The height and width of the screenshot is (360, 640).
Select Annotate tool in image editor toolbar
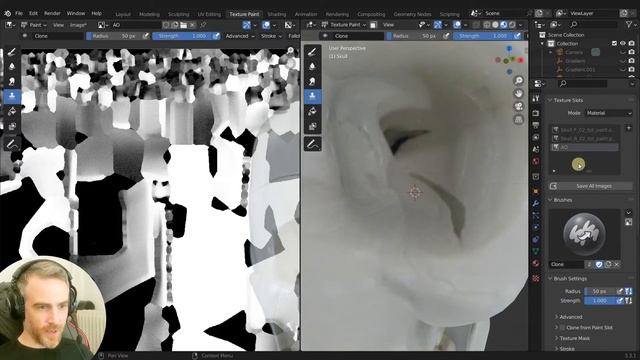[12, 144]
